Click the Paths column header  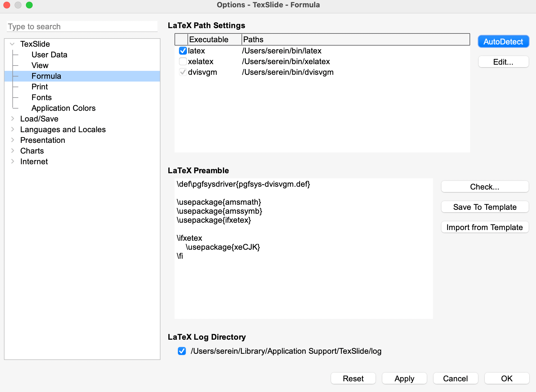(x=356, y=39)
